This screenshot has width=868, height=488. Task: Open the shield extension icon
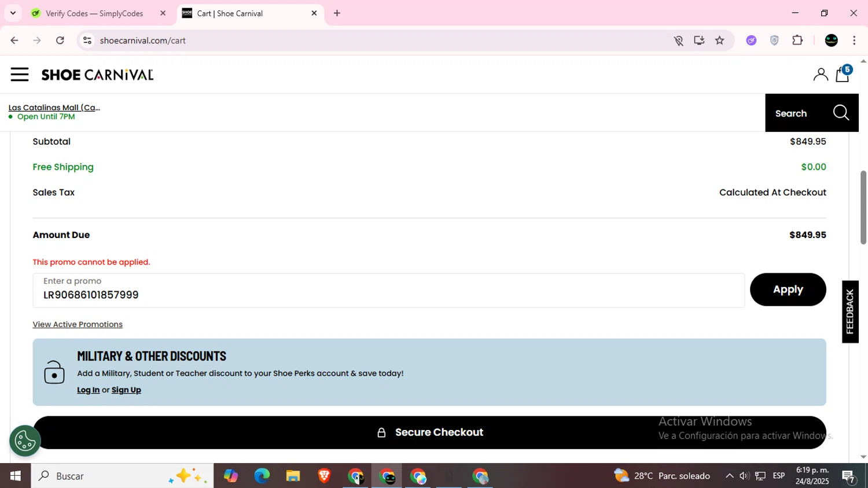[774, 41]
